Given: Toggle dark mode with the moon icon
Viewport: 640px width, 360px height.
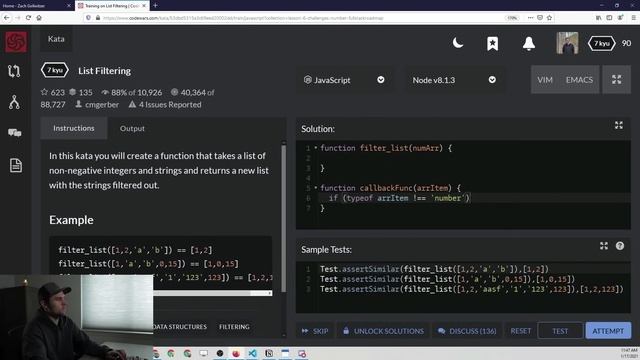Looking at the screenshot, I should point(458,42).
